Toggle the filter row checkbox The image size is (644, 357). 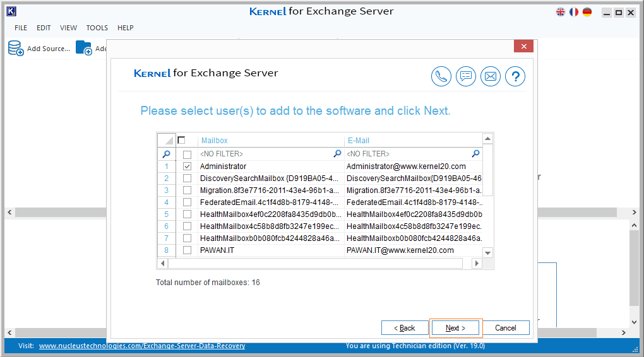tap(188, 155)
